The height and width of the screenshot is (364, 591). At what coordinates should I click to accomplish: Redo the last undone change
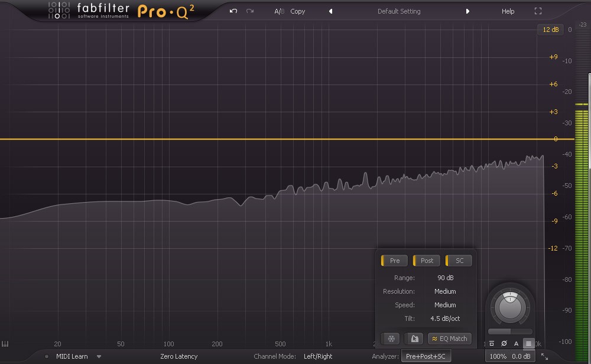pos(250,11)
